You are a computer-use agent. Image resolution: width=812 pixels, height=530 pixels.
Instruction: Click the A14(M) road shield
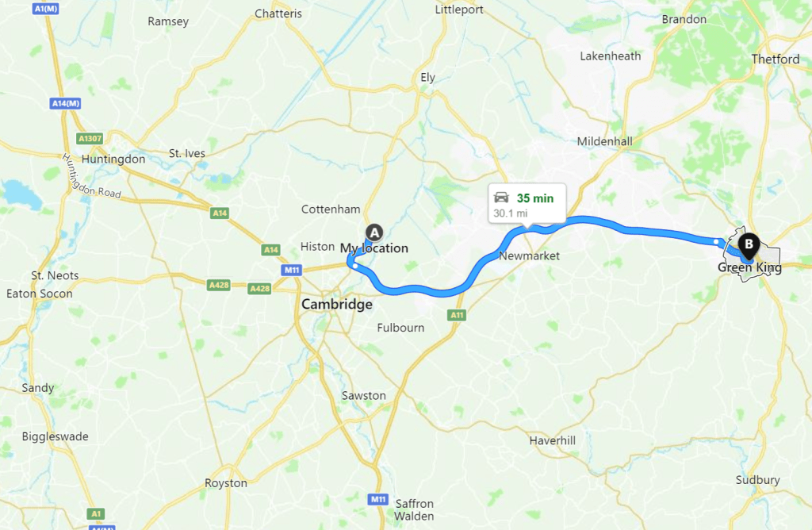66,103
